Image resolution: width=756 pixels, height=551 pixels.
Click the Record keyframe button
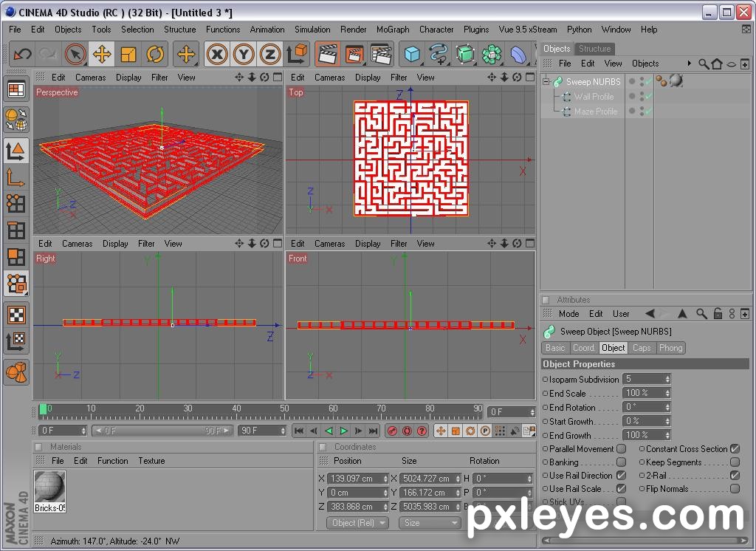392,431
